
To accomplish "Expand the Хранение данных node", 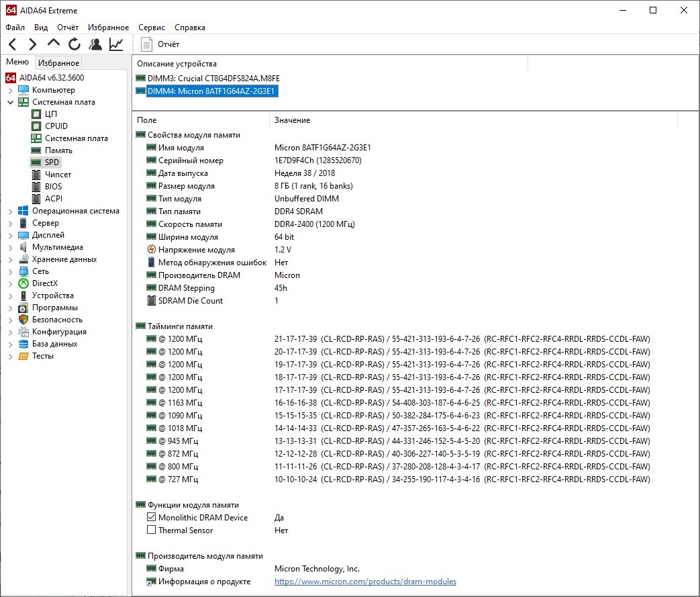I will point(10,260).
